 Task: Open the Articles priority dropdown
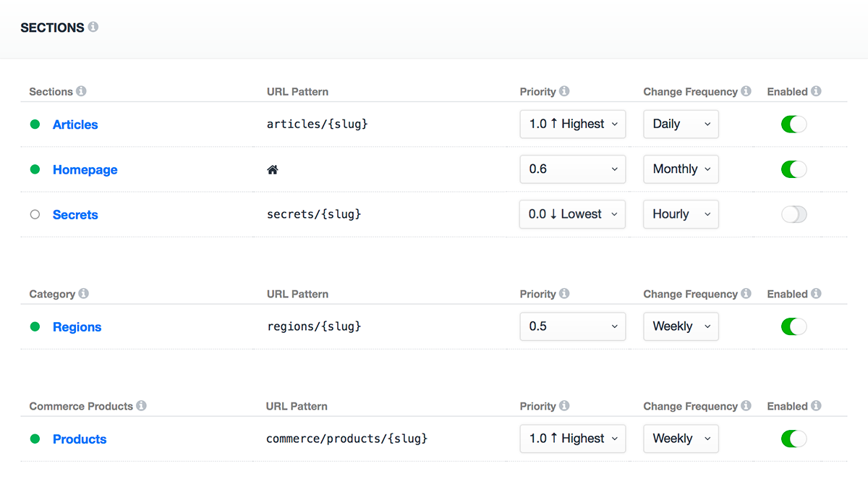click(x=572, y=124)
